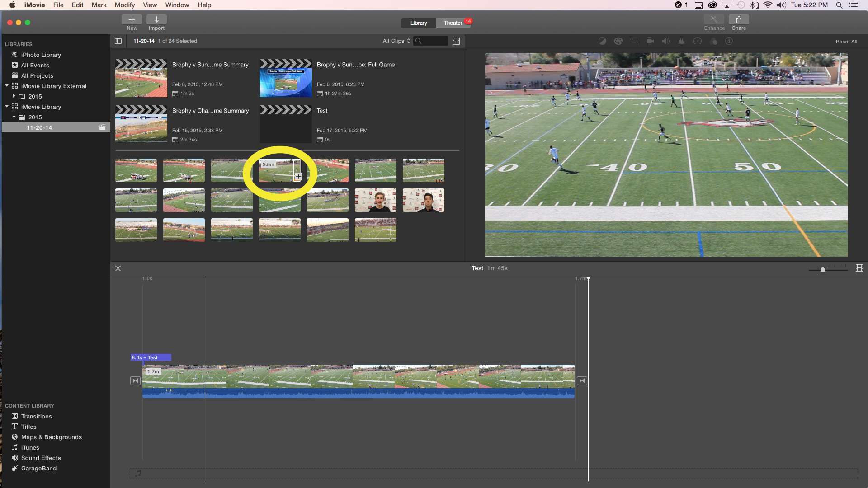
Task: Expand the 2015 folder under Library External
Action: [14, 96]
